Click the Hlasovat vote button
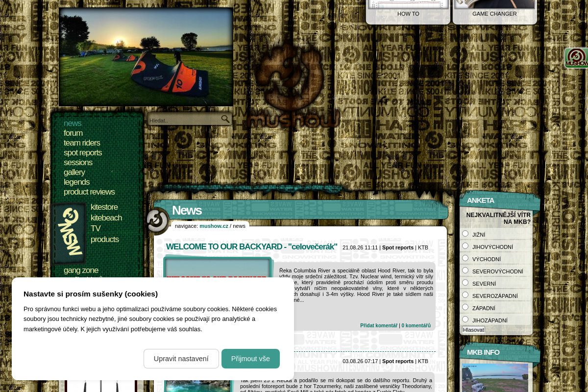 (473, 330)
